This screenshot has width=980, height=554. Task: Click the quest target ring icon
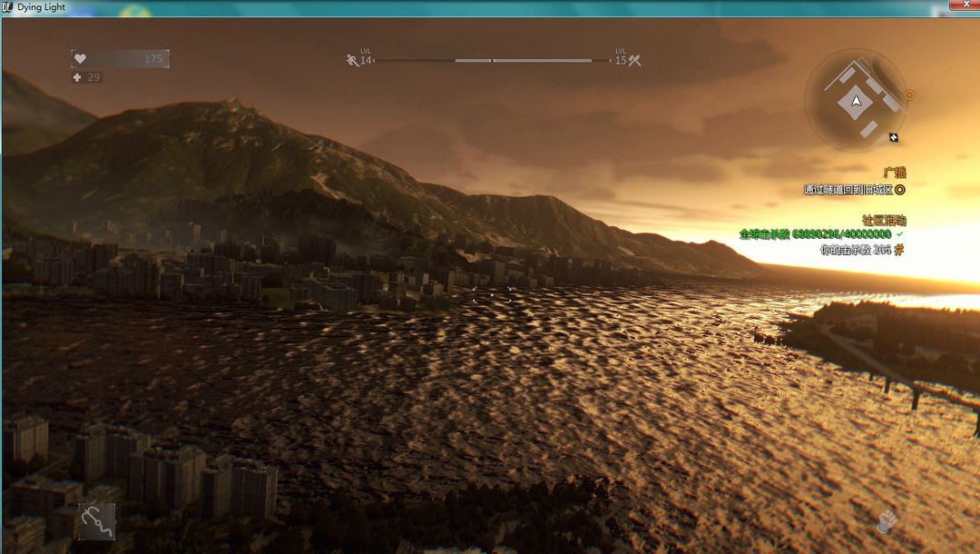click(900, 190)
